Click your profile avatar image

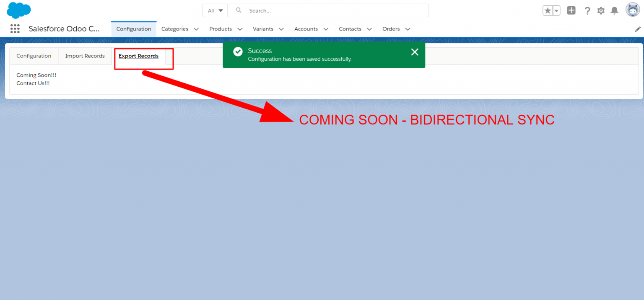tap(632, 9)
